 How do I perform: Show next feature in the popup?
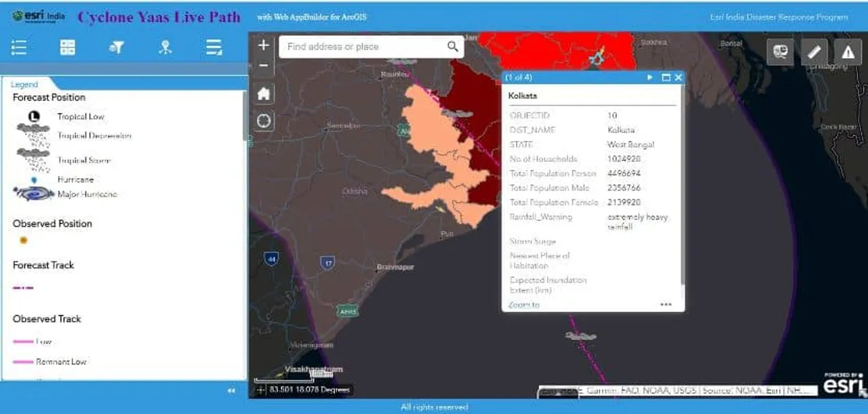click(x=650, y=78)
